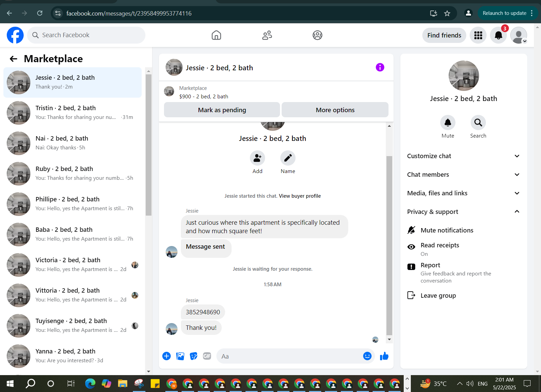Open Sticky Notes from the taskbar
541x392 pixels.
[155, 384]
